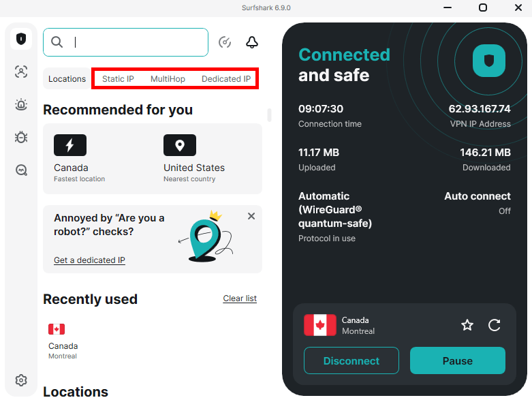Select the Dedicated IP tab
The height and width of the screenshot is (400, 532).
[226, 79]
